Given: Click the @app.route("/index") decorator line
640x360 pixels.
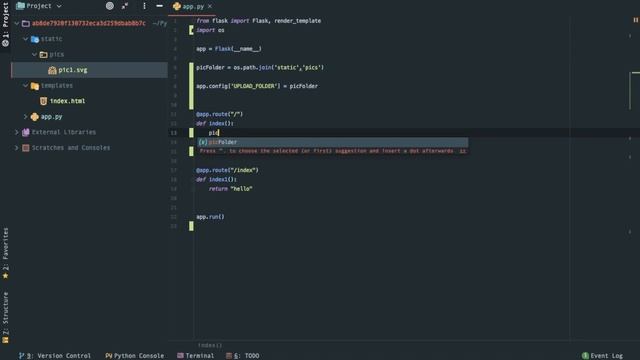Looking at the screenshot, I should tap(227, 170).
